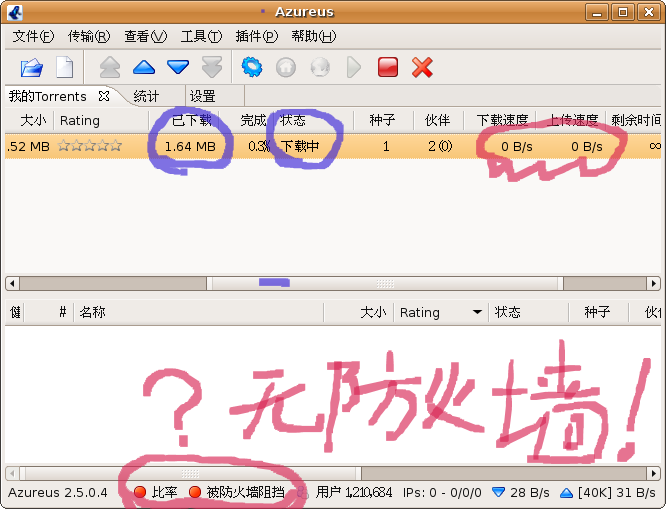Sort the top table by the 种子 column

384,120
